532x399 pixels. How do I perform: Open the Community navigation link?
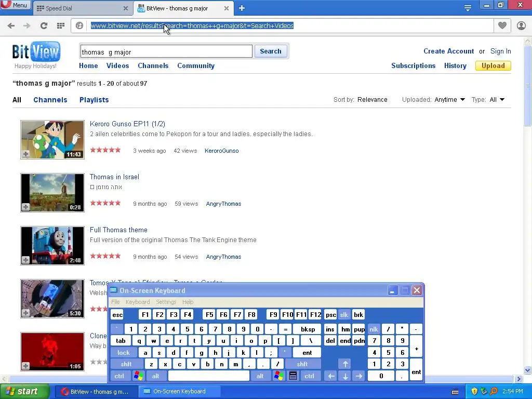click(196, 66)
